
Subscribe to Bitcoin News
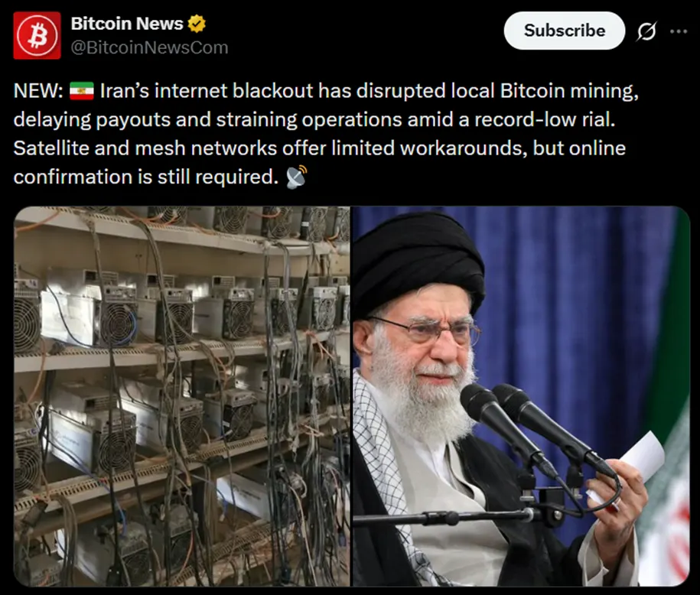pos(565,31)
